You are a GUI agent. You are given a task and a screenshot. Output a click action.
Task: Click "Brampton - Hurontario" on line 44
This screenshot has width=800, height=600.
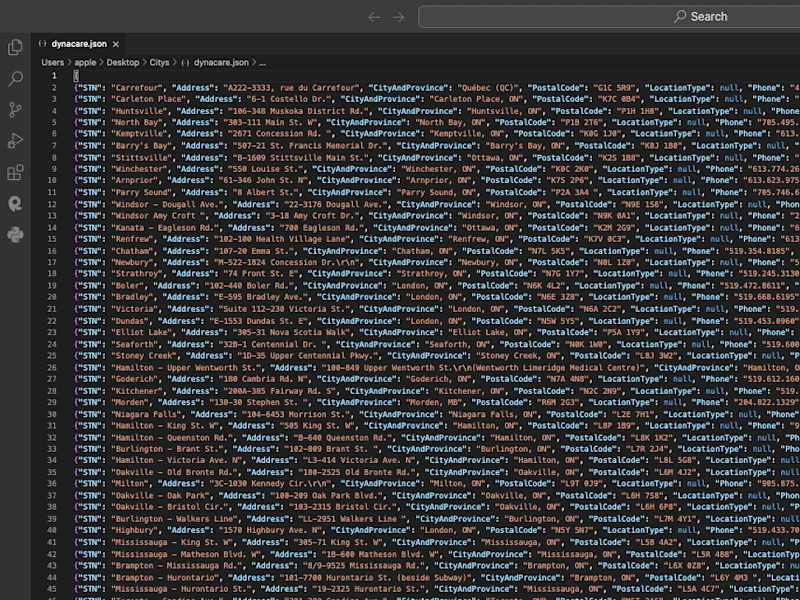pyautogui.click(x=165, y=579)
